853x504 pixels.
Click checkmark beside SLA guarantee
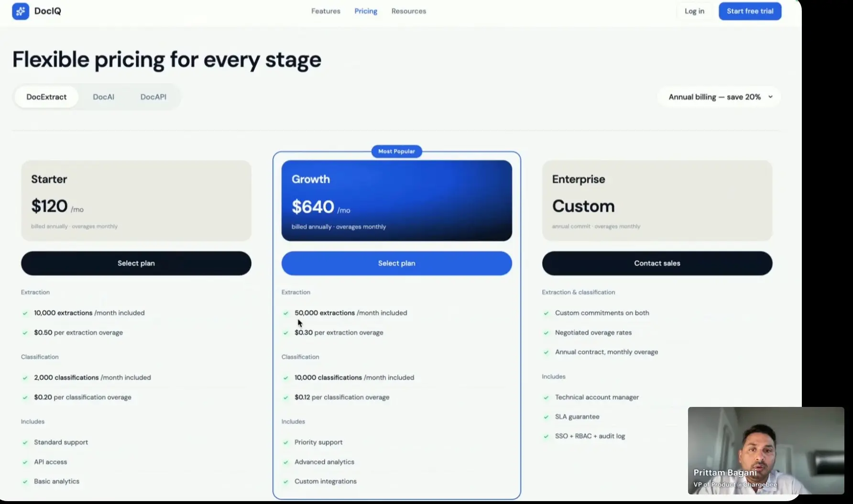(x=546, y=417)
